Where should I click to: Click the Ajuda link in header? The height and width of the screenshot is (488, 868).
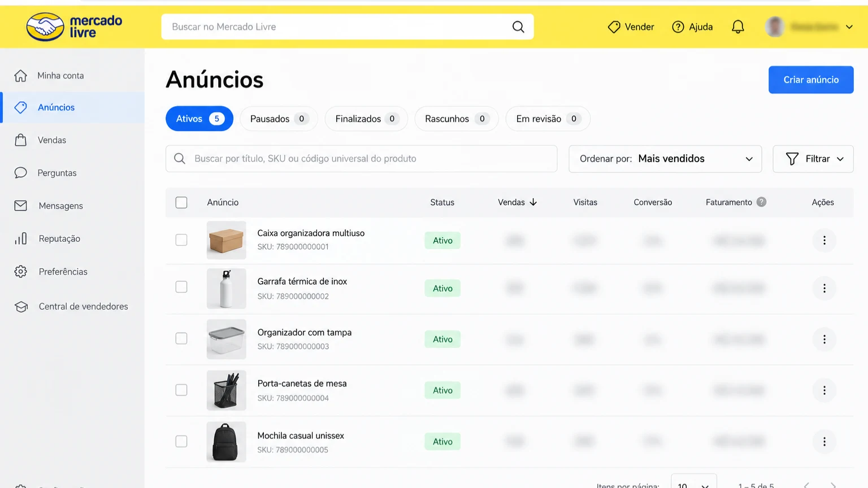692,27
